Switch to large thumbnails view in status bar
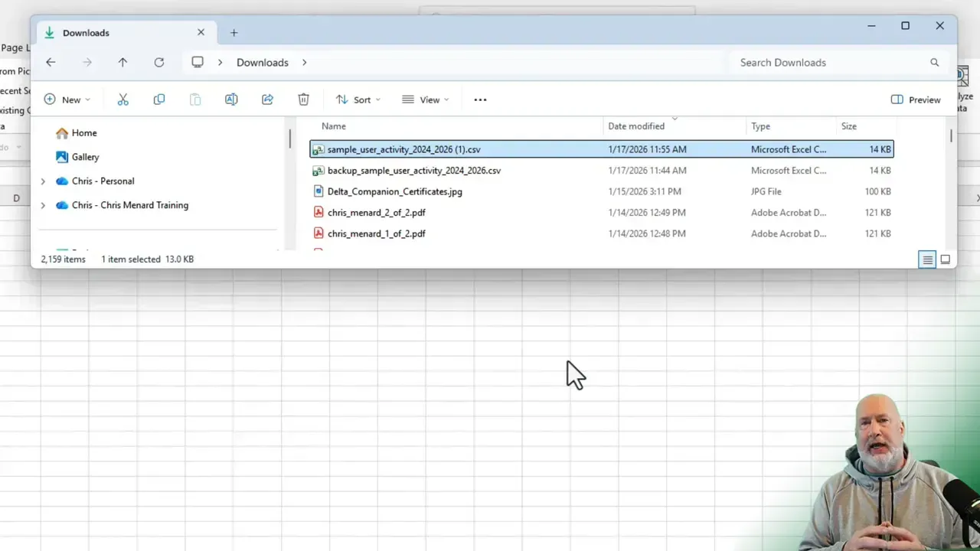Image resolution: width=980 pixels, height=551 pixels. pyautogui.click(x=945, y=259)
